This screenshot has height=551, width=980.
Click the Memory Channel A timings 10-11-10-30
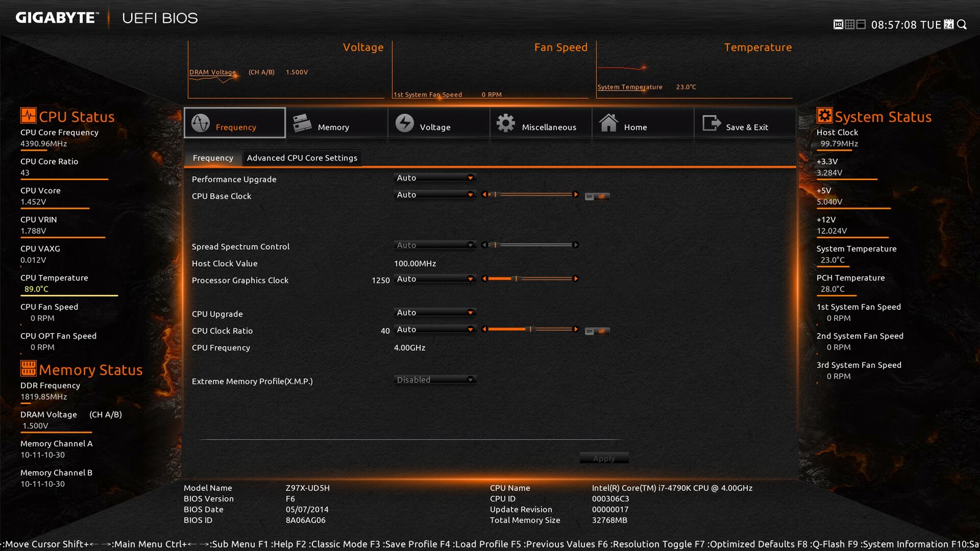(x=42, y=455)
